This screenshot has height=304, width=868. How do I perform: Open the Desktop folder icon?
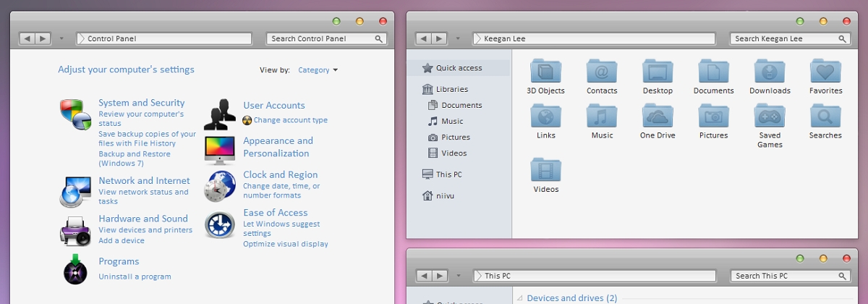tap(658, 71)
